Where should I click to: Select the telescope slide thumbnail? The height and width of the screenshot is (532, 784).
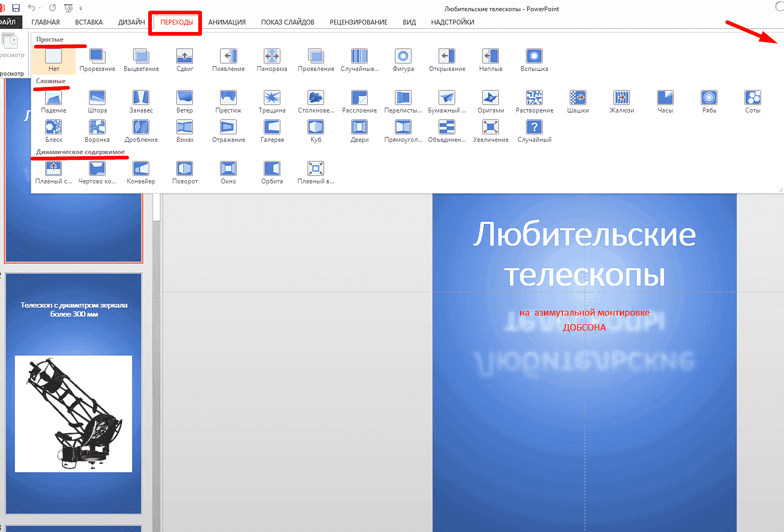click(x=74, y=393)
